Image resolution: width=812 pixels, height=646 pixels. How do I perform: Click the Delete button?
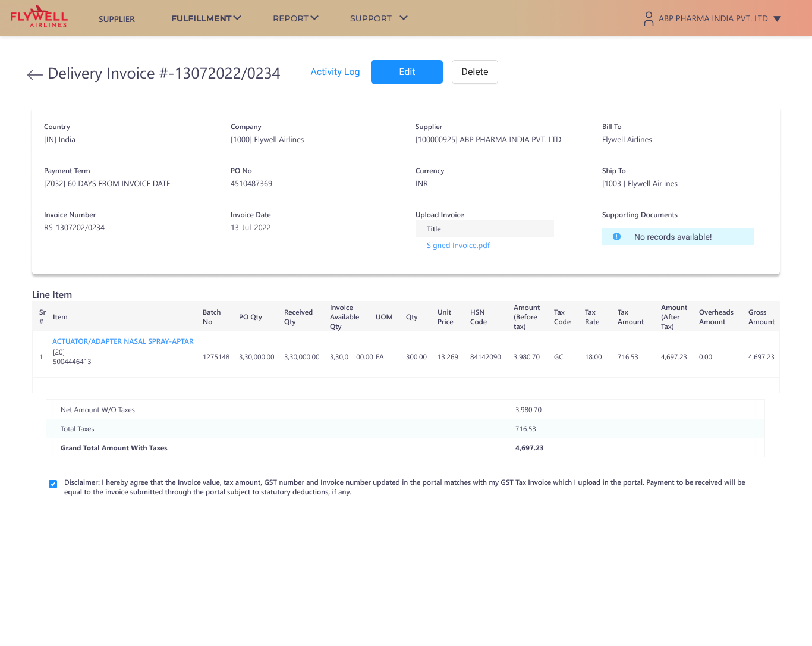474,71
